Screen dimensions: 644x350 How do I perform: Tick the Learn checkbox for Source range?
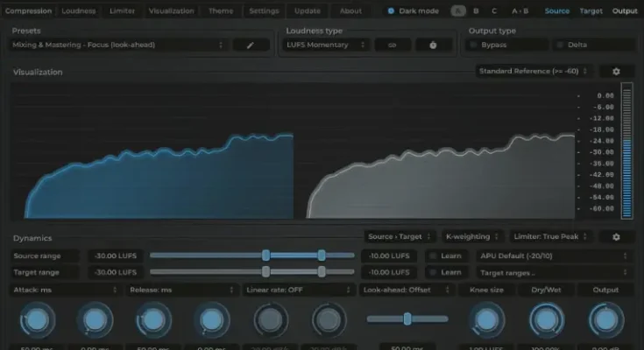click(x=433, y=256)
